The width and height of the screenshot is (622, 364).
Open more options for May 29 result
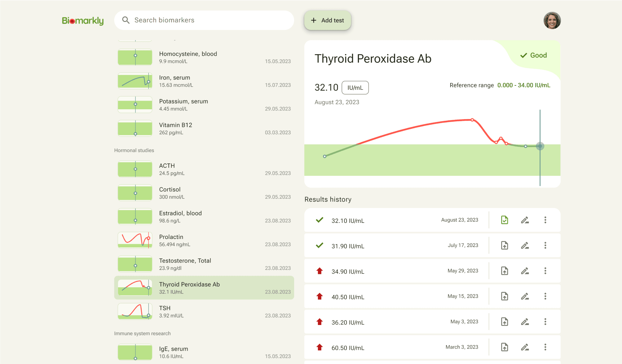(545, 271)
